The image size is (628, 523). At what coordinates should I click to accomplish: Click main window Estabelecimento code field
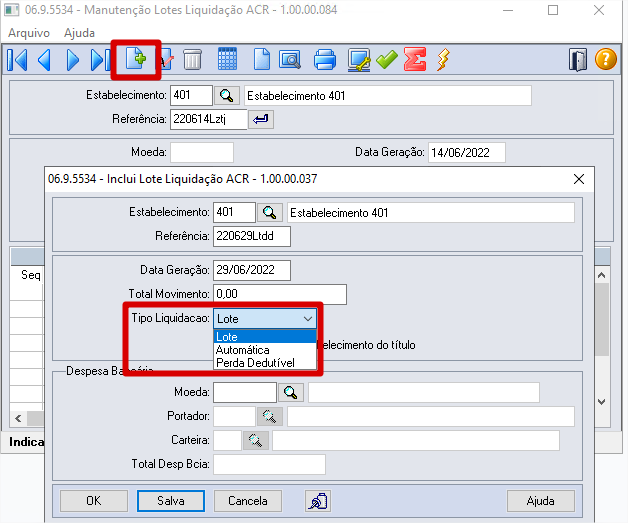[191, 95]
